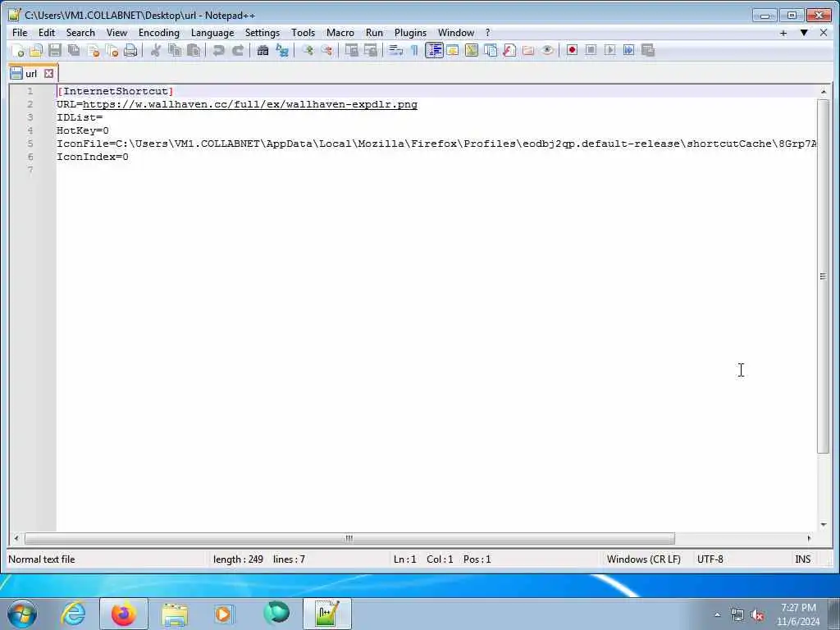Click line 5 IconFile text
The height and width of the screenshot is (630, 840).
(x=436, y=144)
